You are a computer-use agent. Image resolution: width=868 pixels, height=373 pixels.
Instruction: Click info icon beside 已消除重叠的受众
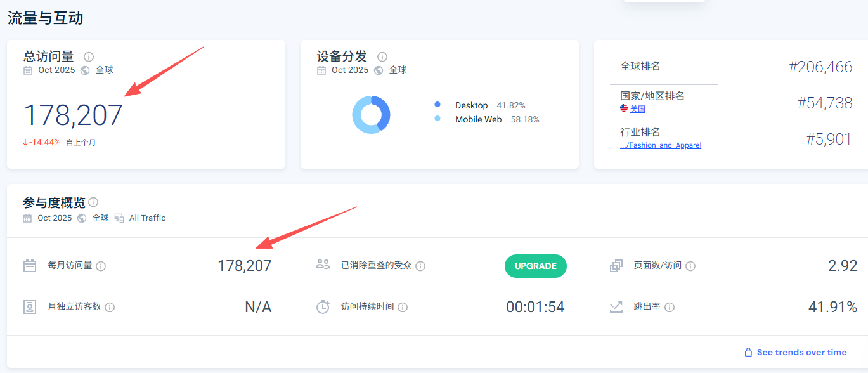pos(420,266)
